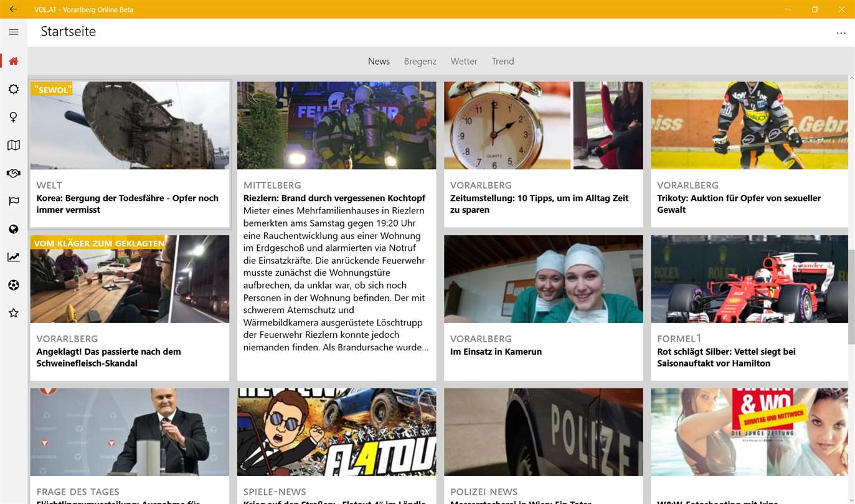Click the W&W magazine cover thumbnail

[x=749, y=432]
